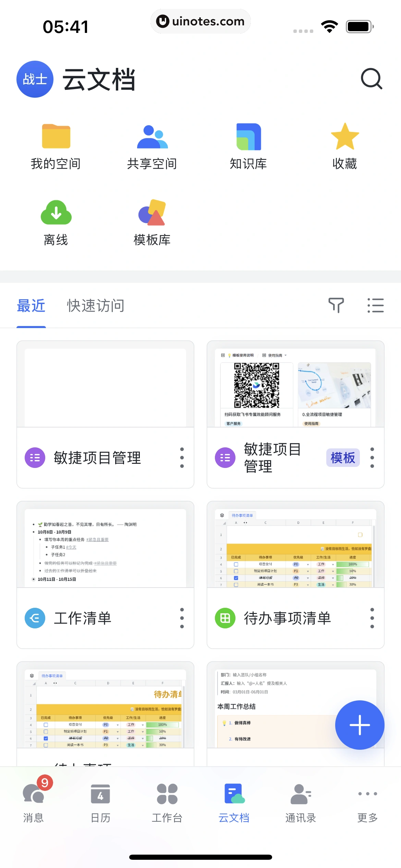Tap the 战士 profile avatar
The width and height of the screenshot is (401, 868).
[x=35, y=79]
